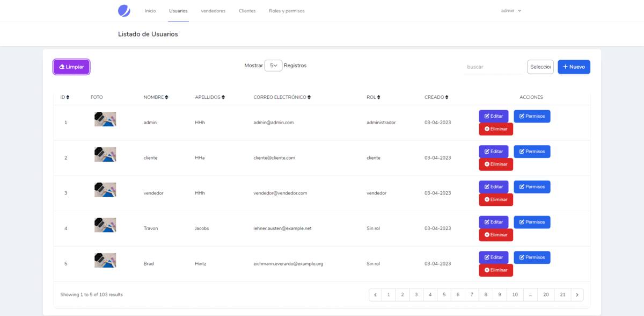Go to pagination page 10
The image size is (644, 316).
[515, 295]
